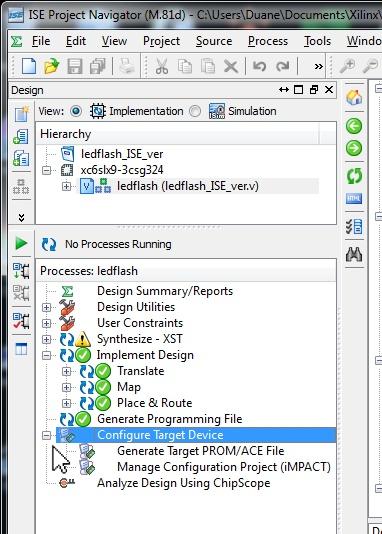This screenshot has width=382, height=534.
Task: Click the green Refresh icon
Action: click(354, 176)
